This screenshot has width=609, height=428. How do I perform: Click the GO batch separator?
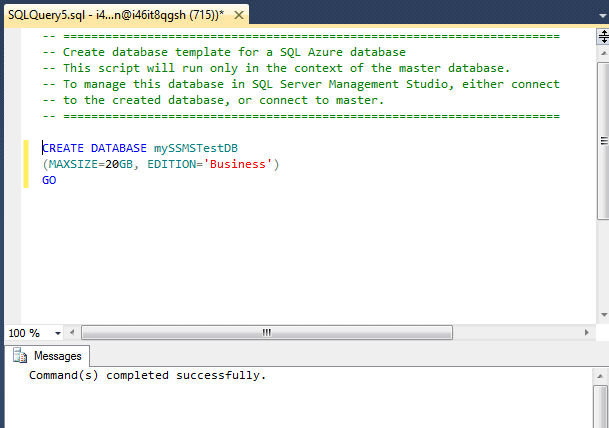(49, 180)
